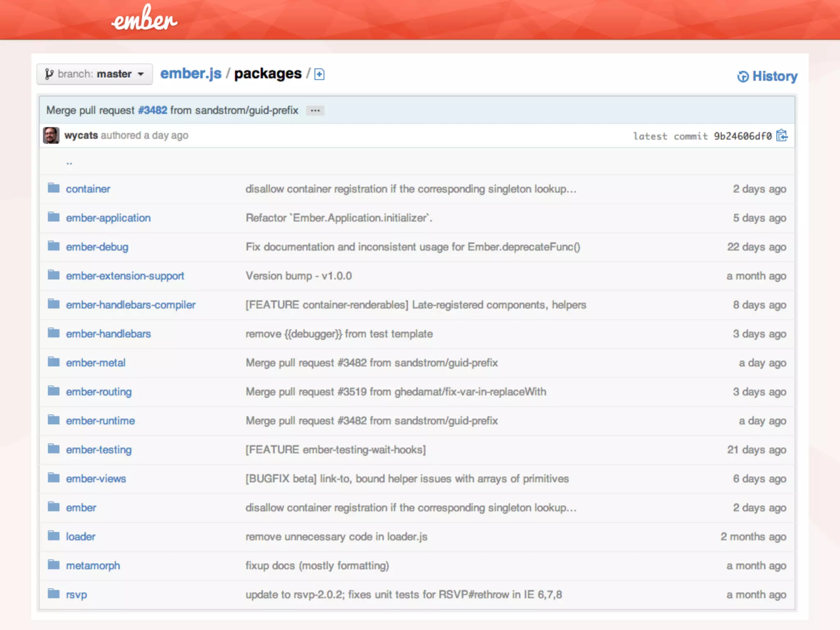Screen dimensions: 840x630
Task: Click the new file plus icon
Action: (319, 74)
